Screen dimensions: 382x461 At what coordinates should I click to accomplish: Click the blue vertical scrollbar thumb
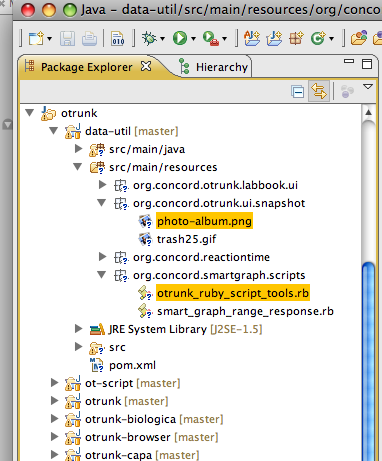click(369, 362)
